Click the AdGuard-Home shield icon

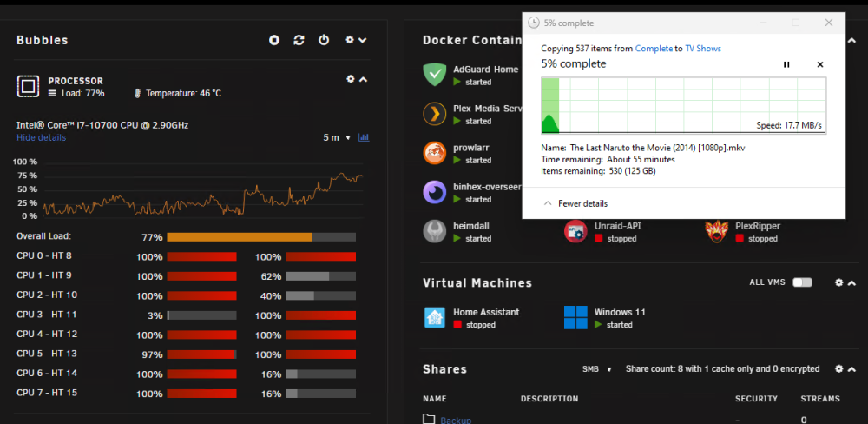point(435,75)
